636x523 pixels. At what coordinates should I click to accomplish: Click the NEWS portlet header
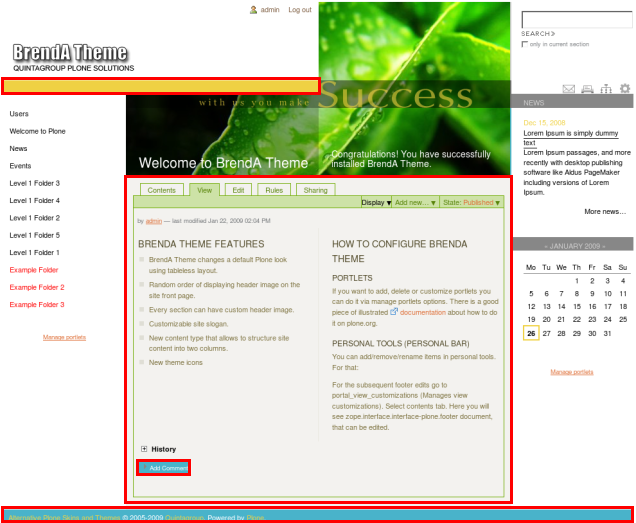tap(572, 102)
